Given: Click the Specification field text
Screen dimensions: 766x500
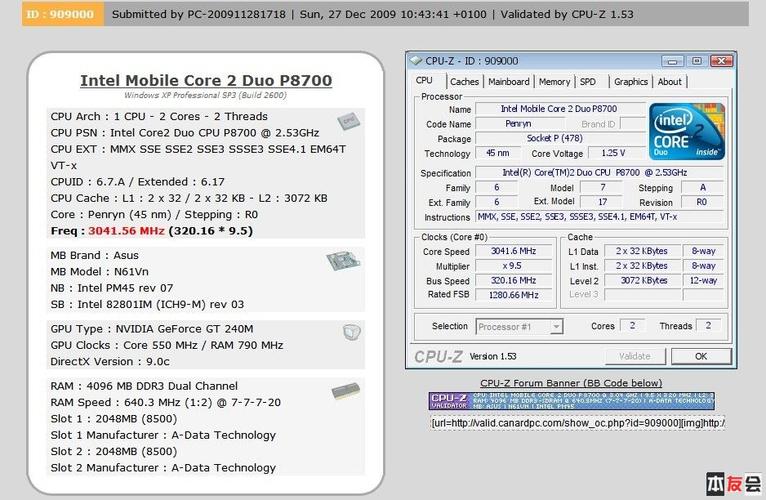Looking at the screenshot, I should click(x=599, y=173).
